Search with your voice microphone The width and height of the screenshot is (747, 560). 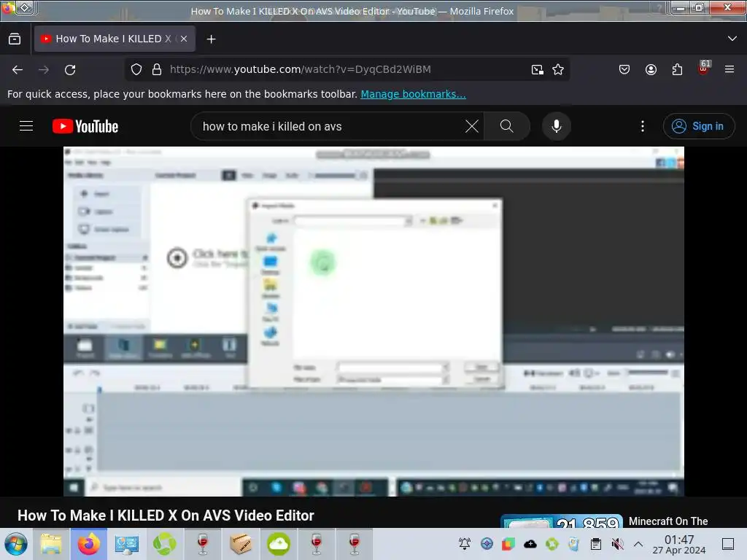coord(557,126)
